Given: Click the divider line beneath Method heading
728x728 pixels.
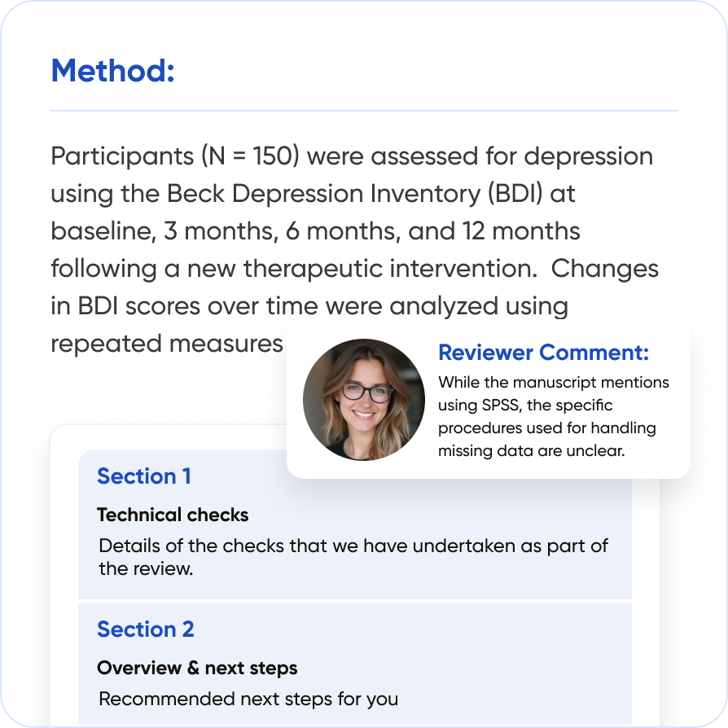Looking at the screenshot, I should pyautogui.click(x=364, y=111).
